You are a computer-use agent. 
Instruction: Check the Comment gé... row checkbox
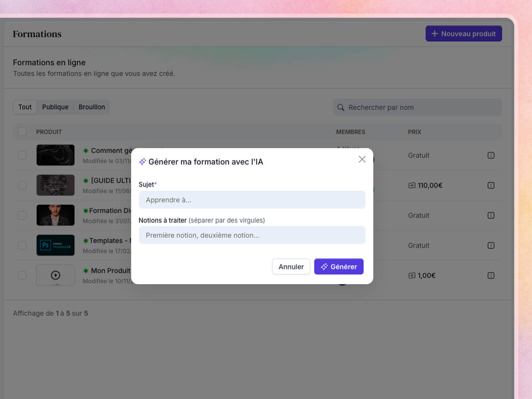(x=22, y=155)
